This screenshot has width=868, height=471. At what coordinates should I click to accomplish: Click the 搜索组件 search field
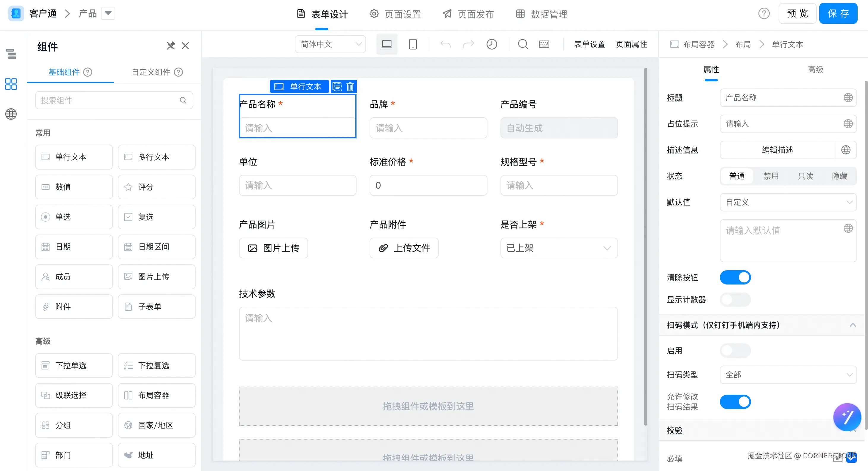pyautogui.click(x=108, y=100)
